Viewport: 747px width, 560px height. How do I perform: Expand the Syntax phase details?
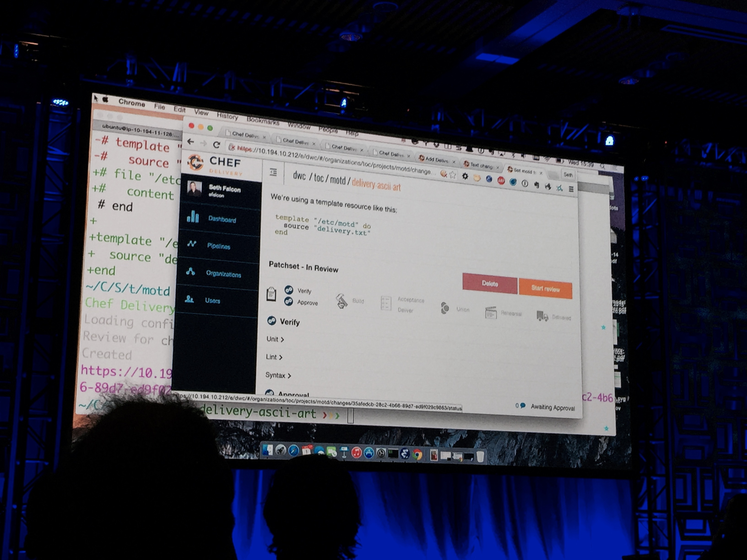(278, 375)
